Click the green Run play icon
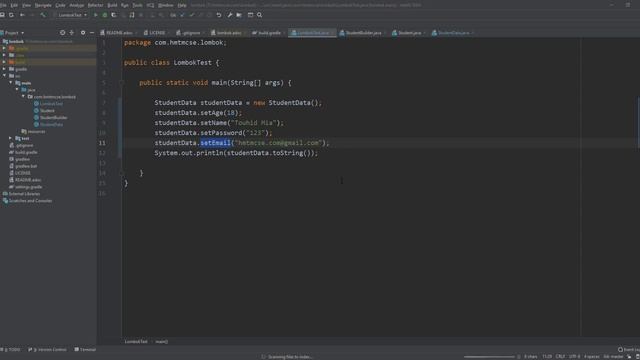This screenshot has width=640, height=360. tap(96, 15)
